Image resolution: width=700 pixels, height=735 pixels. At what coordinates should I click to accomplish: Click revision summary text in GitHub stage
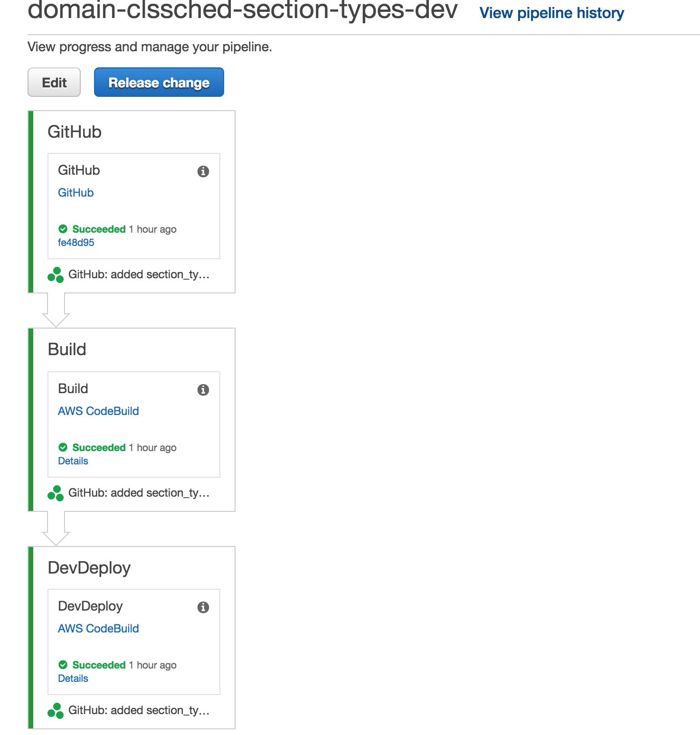click(x=139, y=274)
